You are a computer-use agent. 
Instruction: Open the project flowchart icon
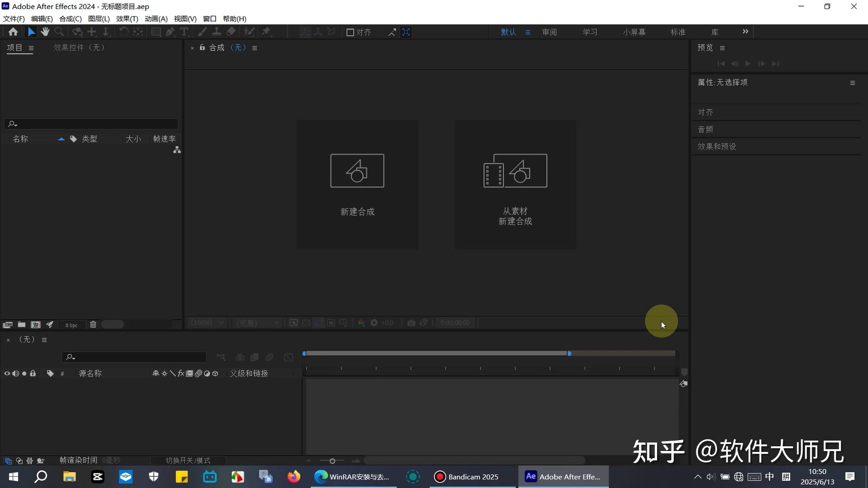coord(176,150)
